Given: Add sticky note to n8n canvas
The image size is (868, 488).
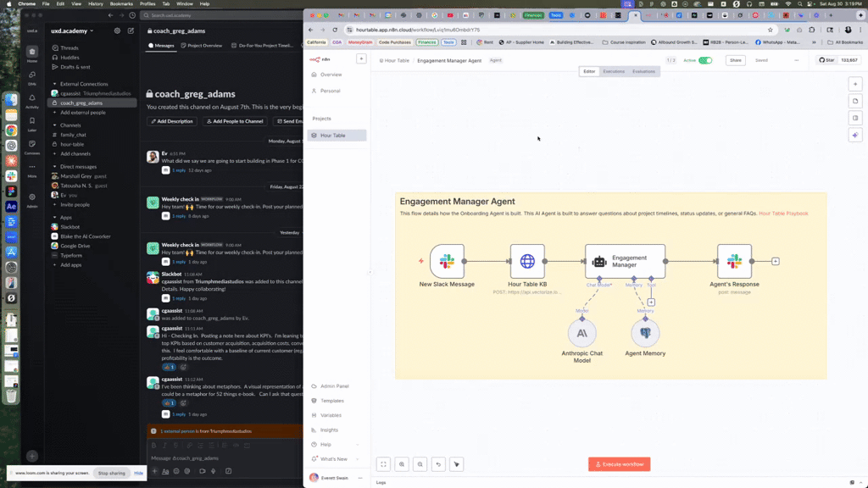Looking at the screenshot, I should click(x=855, y=102).
